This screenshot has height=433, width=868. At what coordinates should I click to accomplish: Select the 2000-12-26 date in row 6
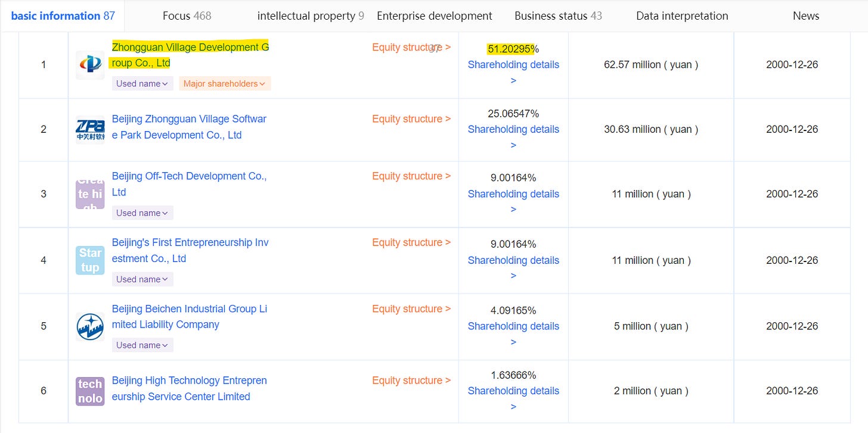792,391
